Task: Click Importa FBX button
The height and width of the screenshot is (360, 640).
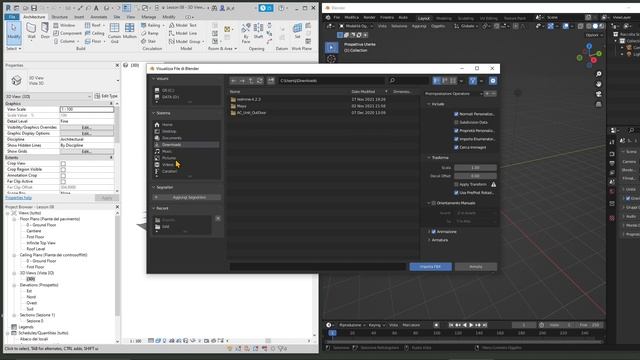Action: coord(431,267)
